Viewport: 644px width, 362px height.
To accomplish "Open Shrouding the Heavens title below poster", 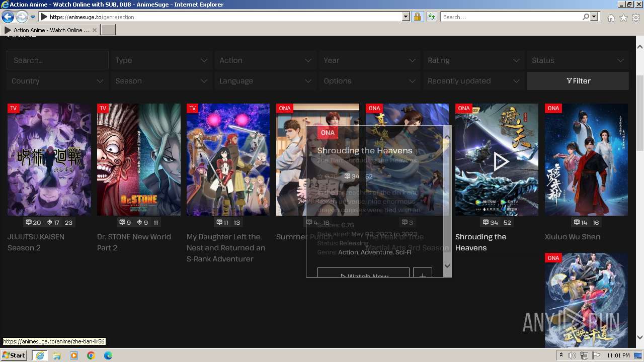I will click(x=481, y=242).
